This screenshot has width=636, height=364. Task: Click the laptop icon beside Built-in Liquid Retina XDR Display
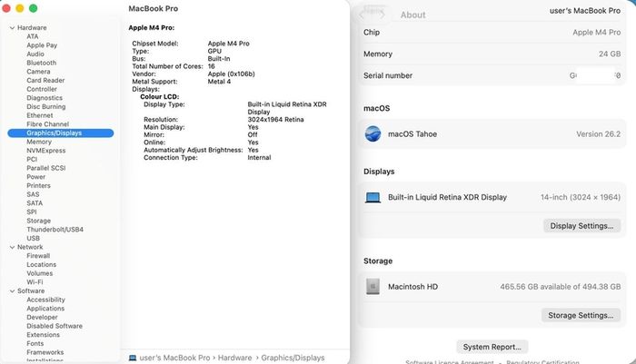coord(373,197)
